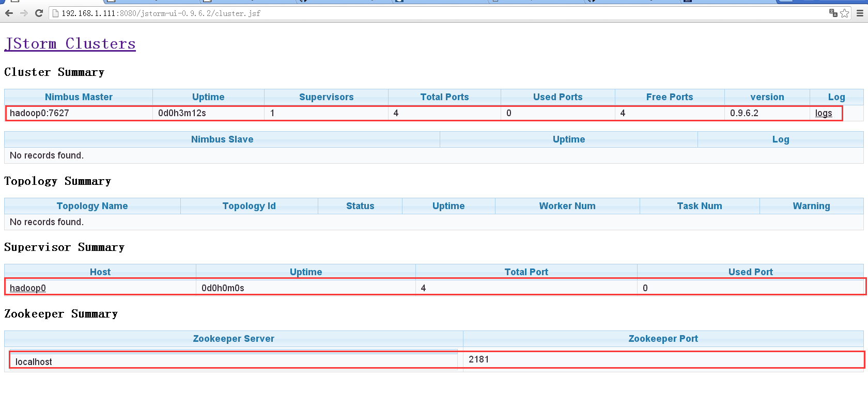Select the Total Ports column header

click(x=444, y=97)
